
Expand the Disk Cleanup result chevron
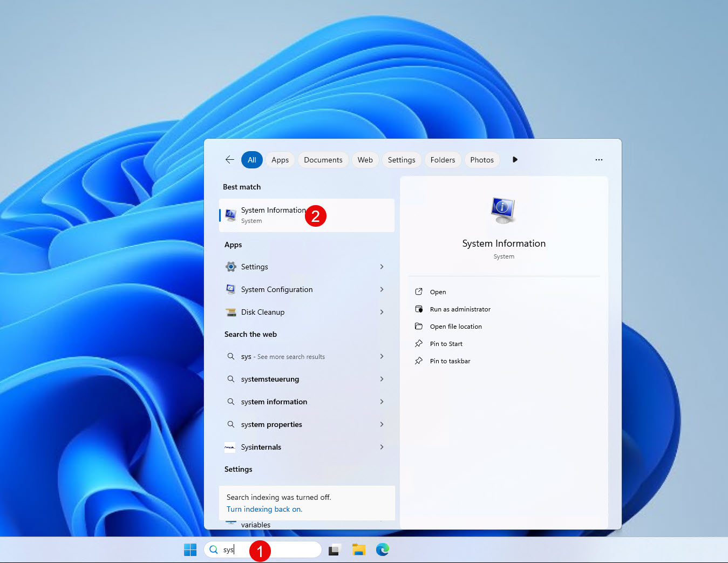pyautogui.click(x=382, y=312)
